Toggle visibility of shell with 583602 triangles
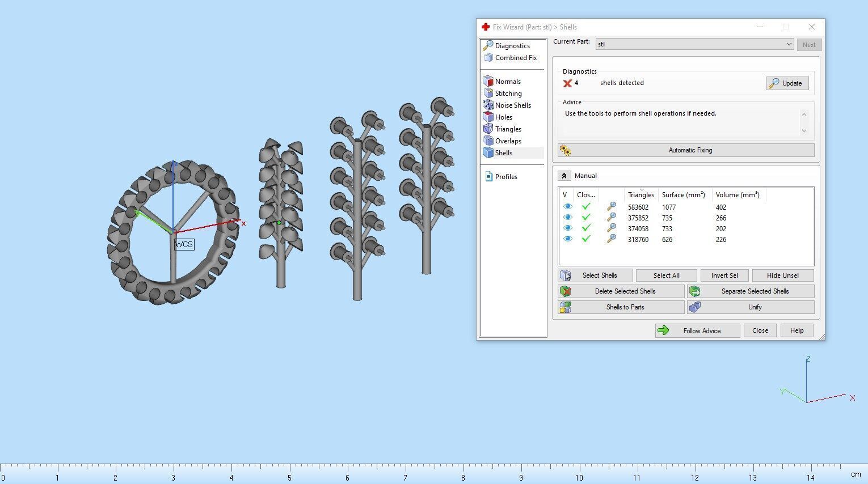This screenshot has width=868, height=484. tap(567, 207)
